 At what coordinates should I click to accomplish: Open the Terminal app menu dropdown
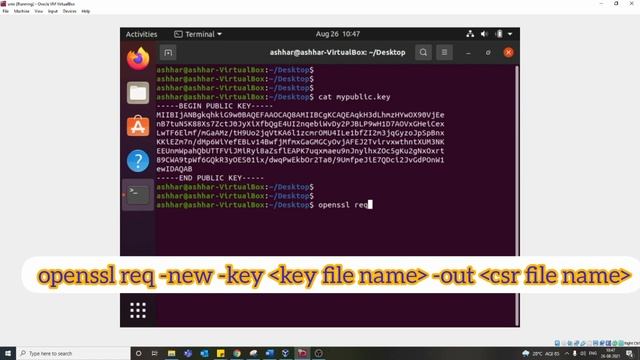click(x=198, y=34)
